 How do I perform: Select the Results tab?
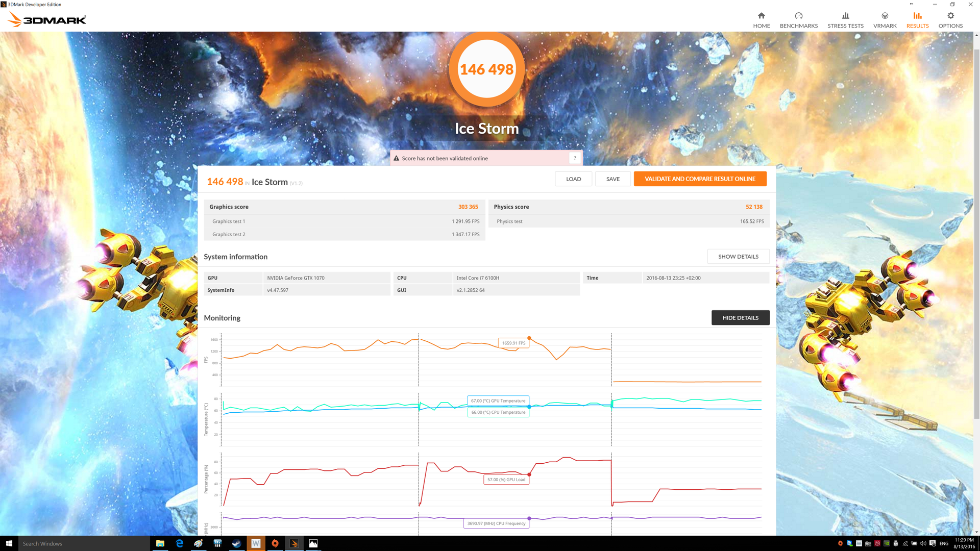pos(917,20)
